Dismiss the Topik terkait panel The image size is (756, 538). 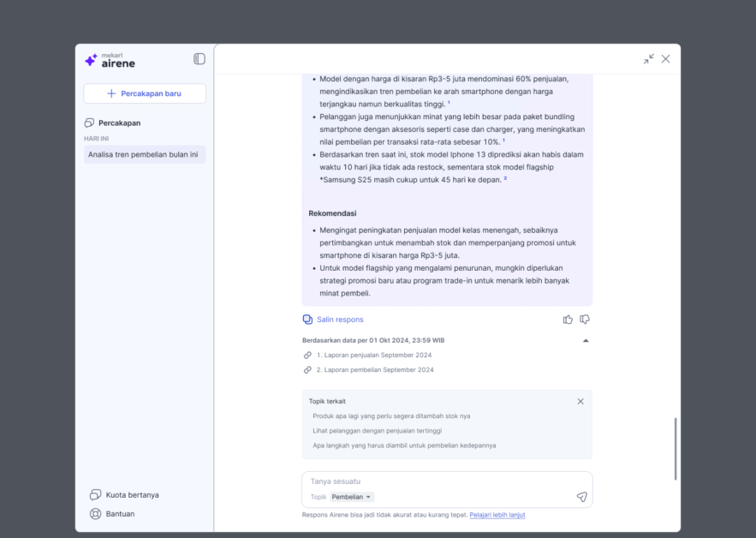[580, 402]
